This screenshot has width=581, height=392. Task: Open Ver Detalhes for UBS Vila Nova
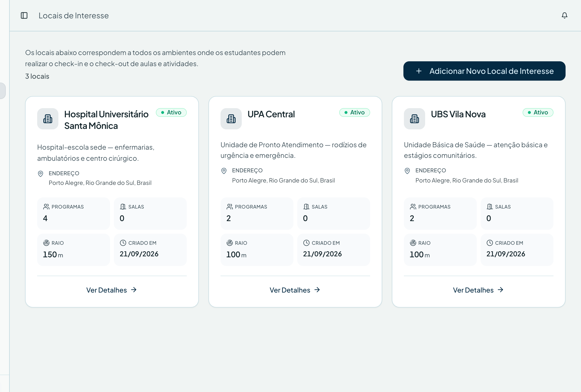coord(478,290)
